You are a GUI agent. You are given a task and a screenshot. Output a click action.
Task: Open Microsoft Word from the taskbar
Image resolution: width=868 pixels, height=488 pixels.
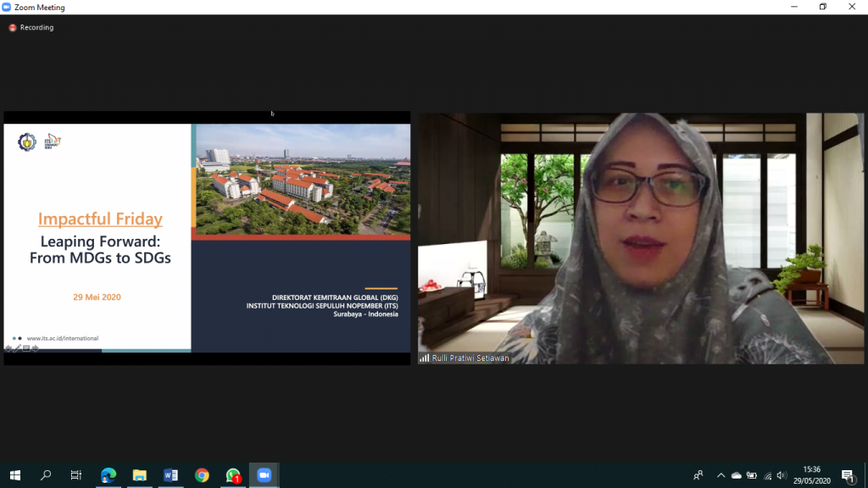[x=170, y=475]
